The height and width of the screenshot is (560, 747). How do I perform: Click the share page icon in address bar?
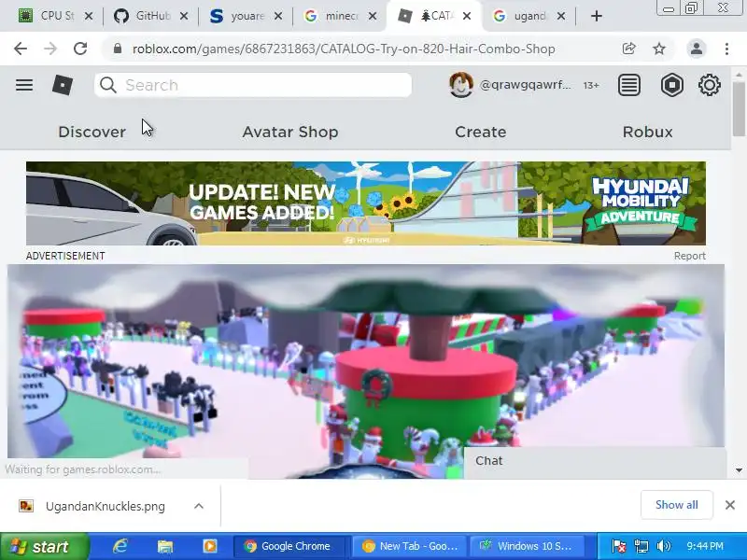click(628, 49)
